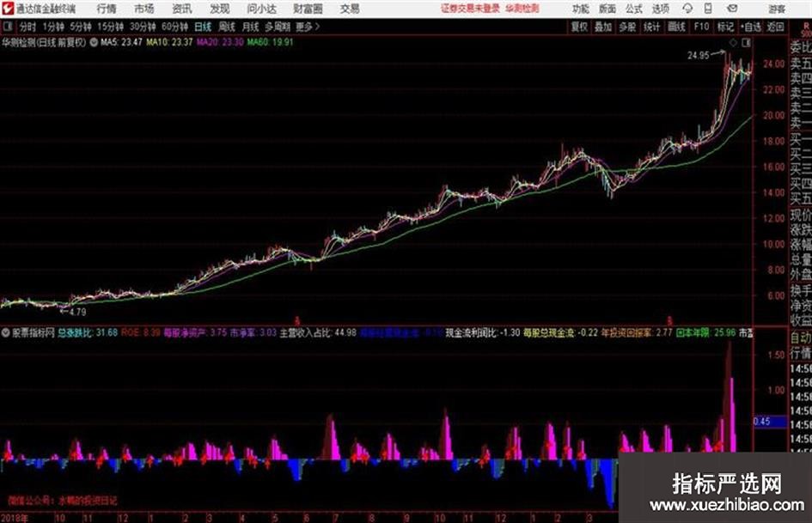812x523 pixels.
Task: Open the 功能 menu
Action: click(581, 9)
